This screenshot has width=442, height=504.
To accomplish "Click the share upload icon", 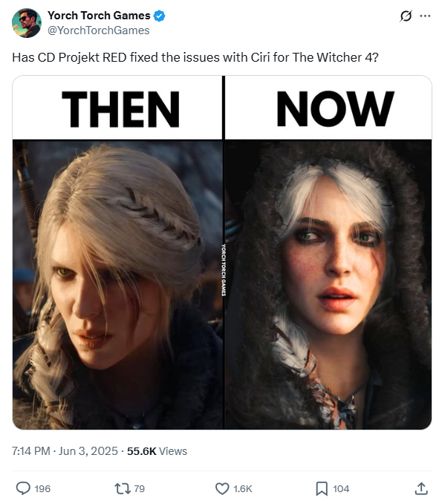I will (x=421, y=488).
